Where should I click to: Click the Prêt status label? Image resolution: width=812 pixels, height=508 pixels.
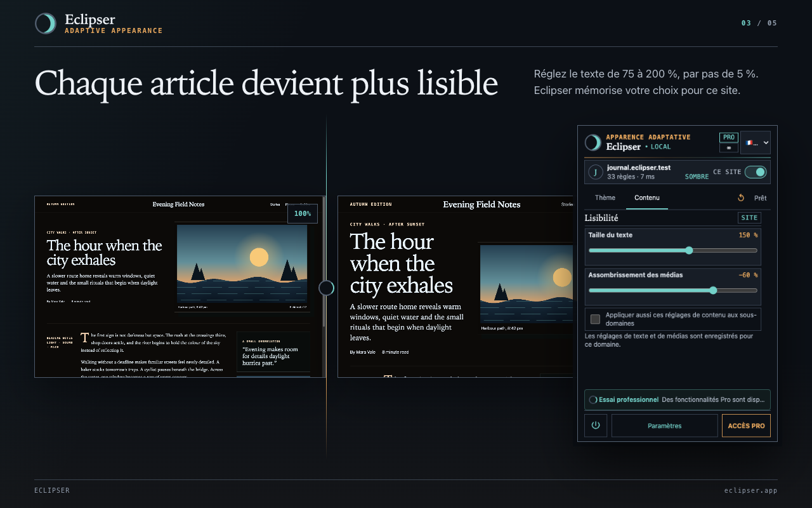point(760,198)
